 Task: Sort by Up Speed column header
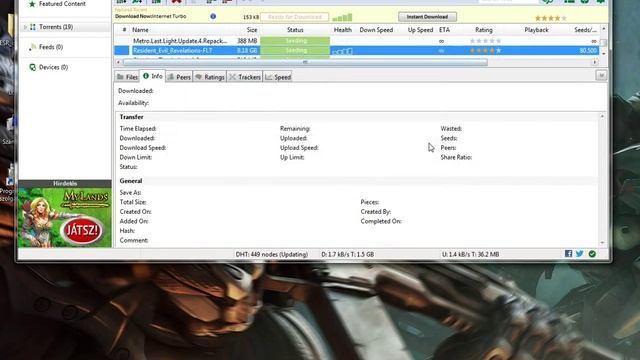tap(420, 30)
